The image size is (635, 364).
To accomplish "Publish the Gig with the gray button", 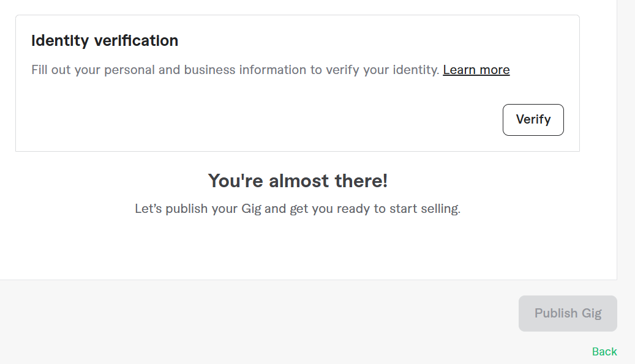I will [x=568, y=314].
